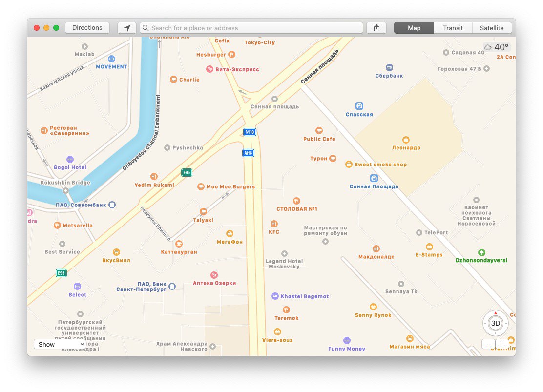Image resolution: width=543 pixels, height=392 pixels.
Task: Select the Public Cafe pin
Action: (319, 130)
